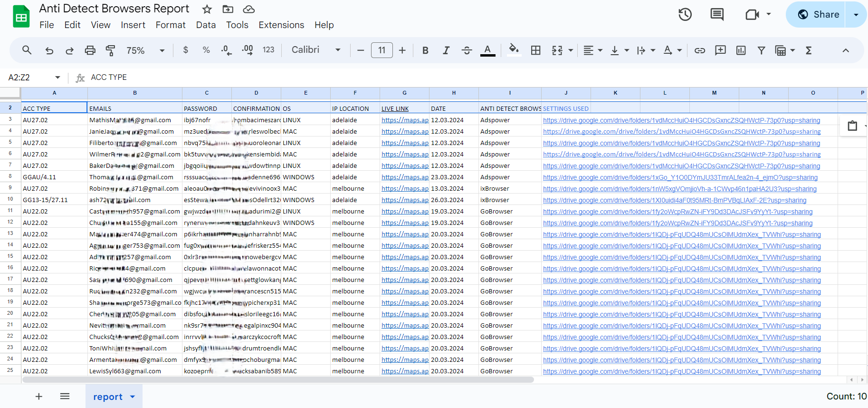Image resolution: width=868 pixels, height=408 pixels.
Task: Toggle strikethrough formatting
Action: pyautogui.click(x=467, y=50)
